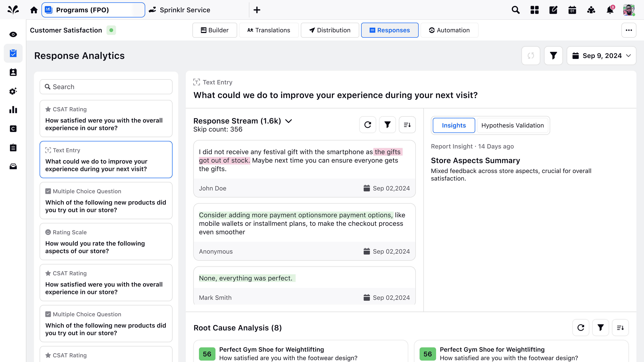Toggle the green survey status indicator

point(111,30)
